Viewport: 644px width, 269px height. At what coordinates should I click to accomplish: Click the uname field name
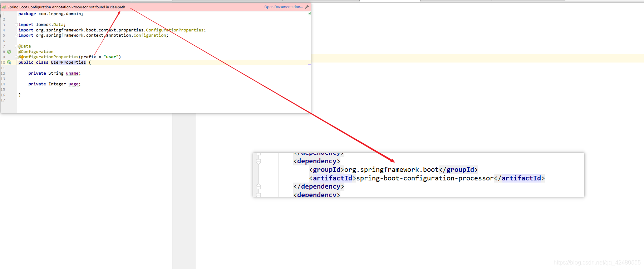72,73
